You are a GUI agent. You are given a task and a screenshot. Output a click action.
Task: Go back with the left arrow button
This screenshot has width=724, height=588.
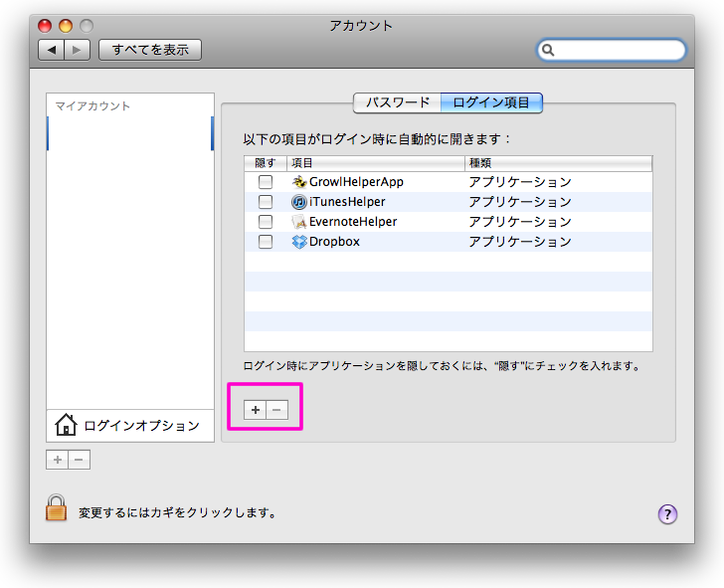click(52, 50)
